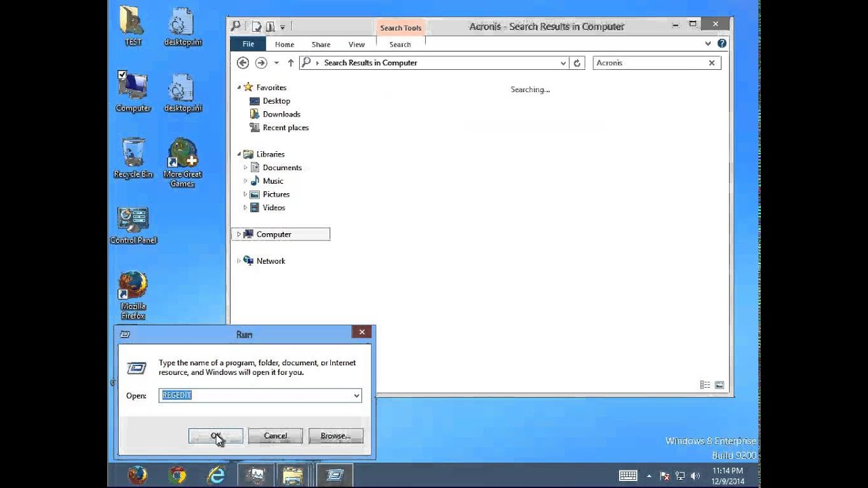Show hidden tray icons arrow
868x488 pixels.
point(650,476)
